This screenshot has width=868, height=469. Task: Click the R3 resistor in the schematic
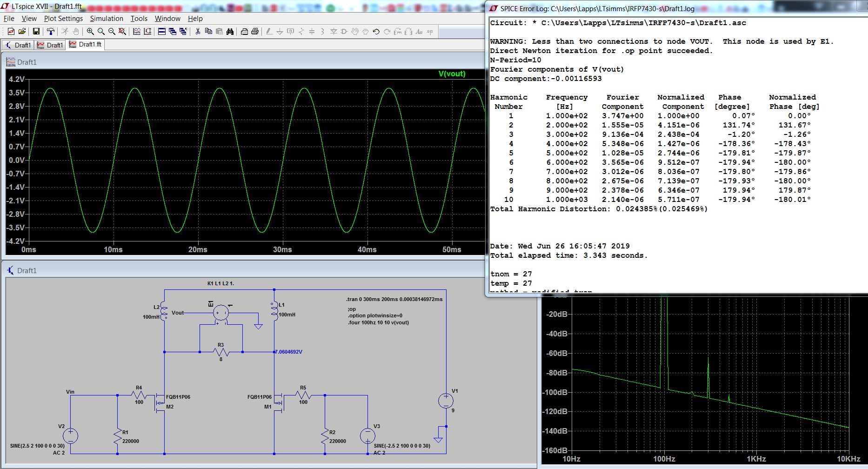221,352
